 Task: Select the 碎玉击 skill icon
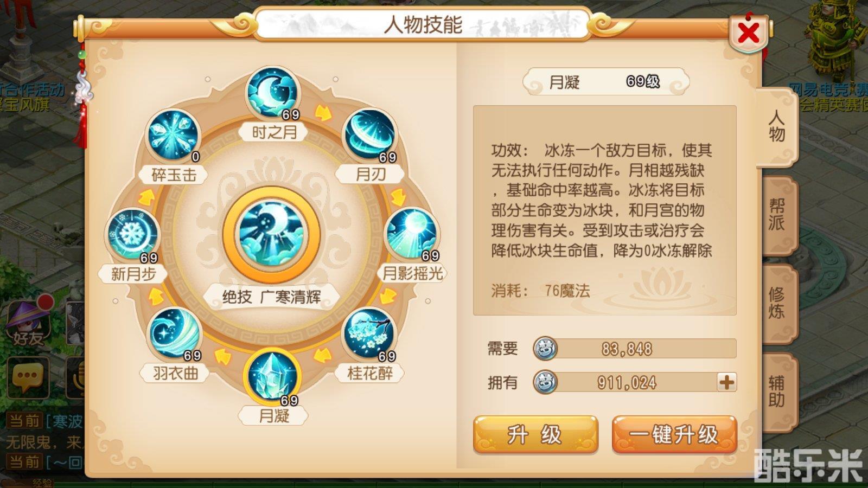[174, 136]
